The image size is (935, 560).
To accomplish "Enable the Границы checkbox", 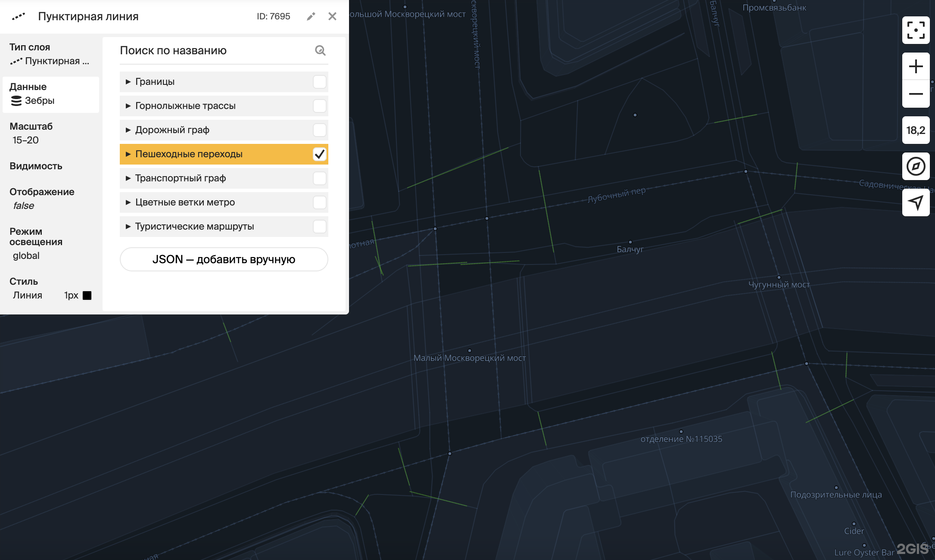I will (x=319, y=82).
